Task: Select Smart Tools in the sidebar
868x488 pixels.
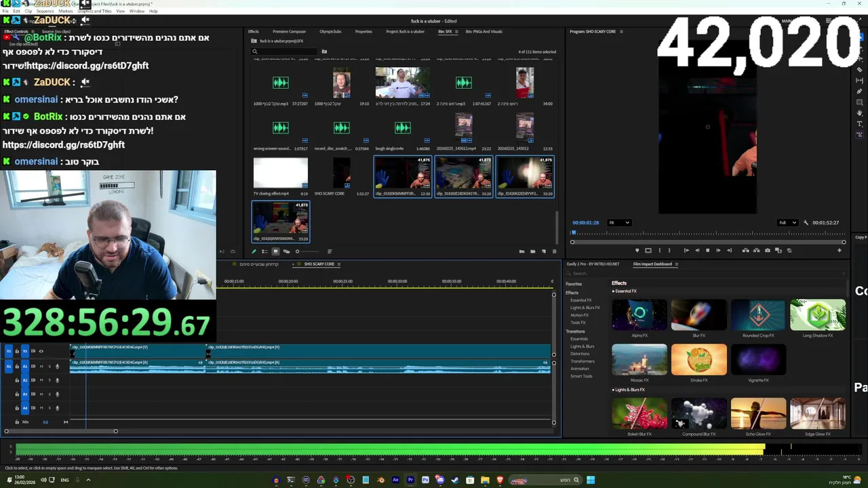Action: click(581, 376)
